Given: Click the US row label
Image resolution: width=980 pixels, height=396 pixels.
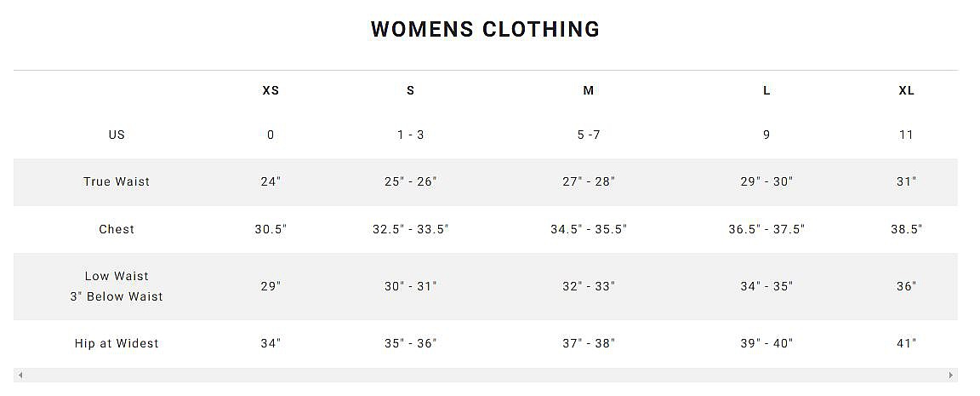Looking at the screenshot, I should 117,135.
